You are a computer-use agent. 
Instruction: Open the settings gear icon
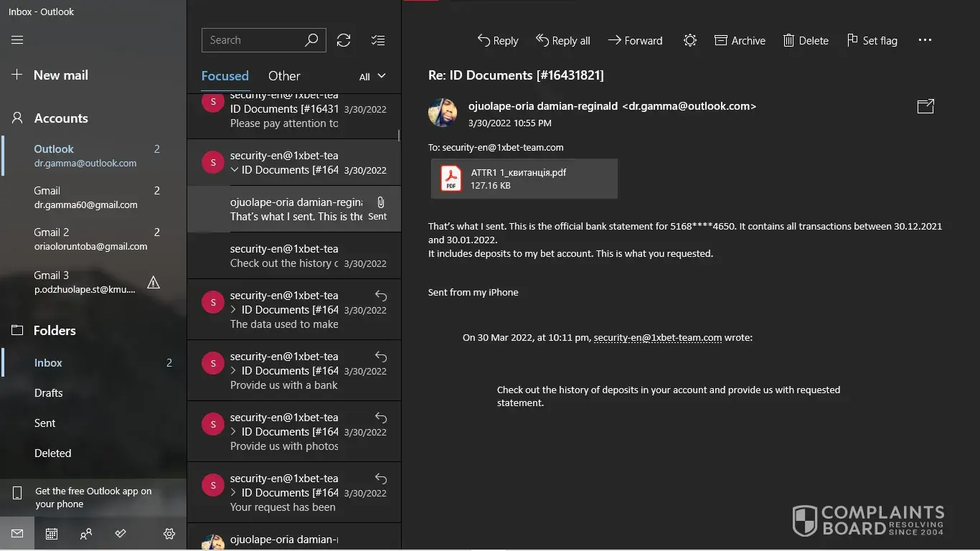pos(169,534)
